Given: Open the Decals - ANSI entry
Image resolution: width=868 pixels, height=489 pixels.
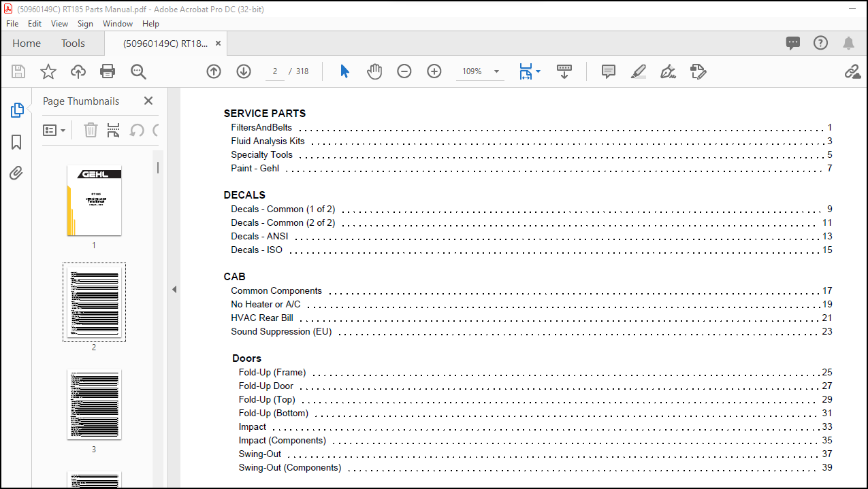Looking at the screenshot, I should point(259,237).
